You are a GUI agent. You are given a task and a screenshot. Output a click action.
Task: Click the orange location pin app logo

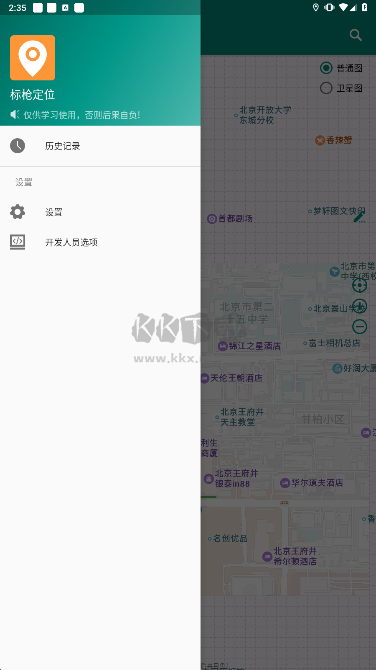pos(32,58)
